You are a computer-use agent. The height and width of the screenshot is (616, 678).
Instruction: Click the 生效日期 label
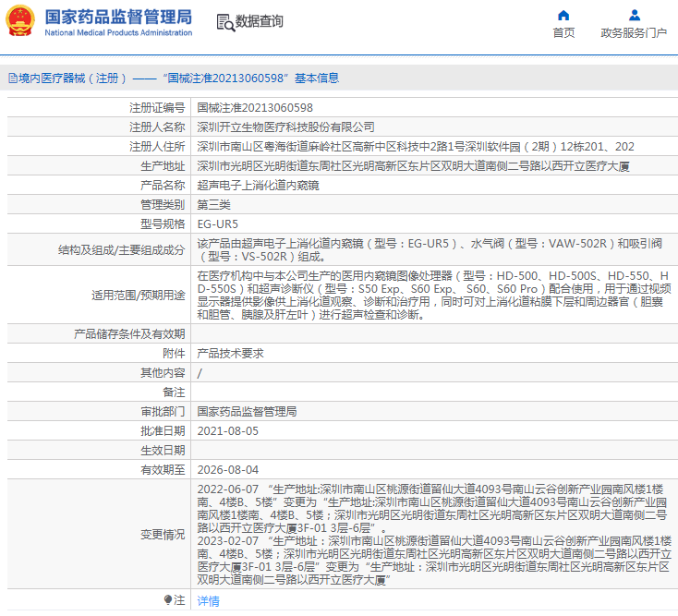(x=163, y=451)
